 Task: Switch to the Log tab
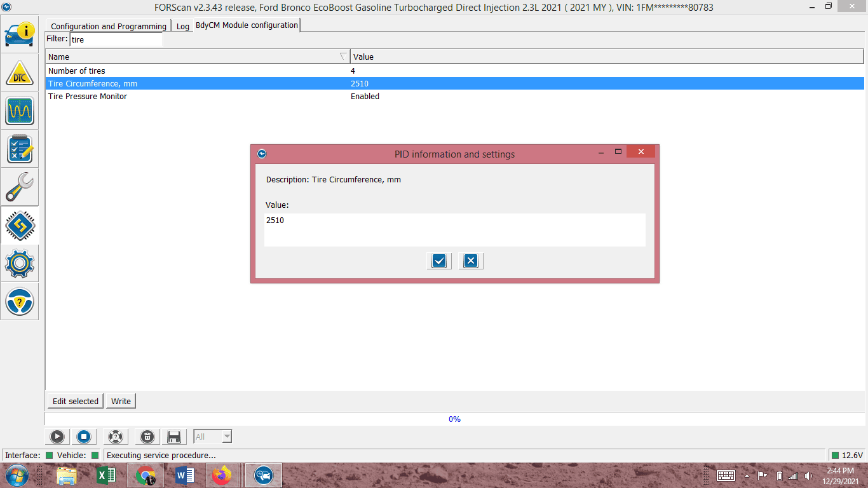pyautogui.click(x=183, y=26)
